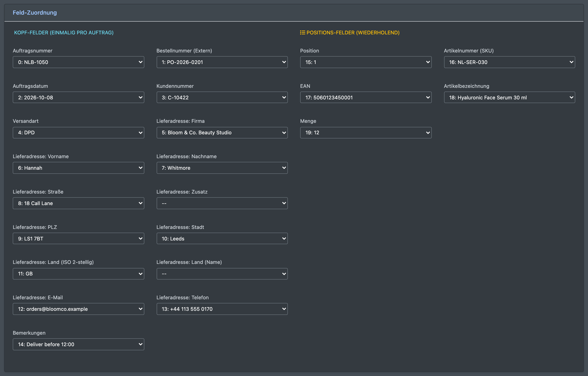The image size is (588, 376).
Task: Click the Menge field label
Action: [x=308, y=121]
